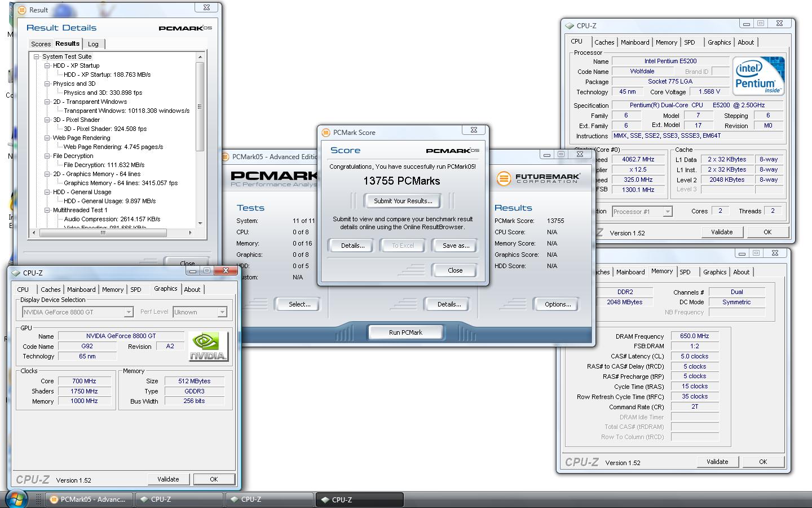Click CPU-Z CPU window title icon
The width and height of the screenshot is (812, 508).
point(570,26)
